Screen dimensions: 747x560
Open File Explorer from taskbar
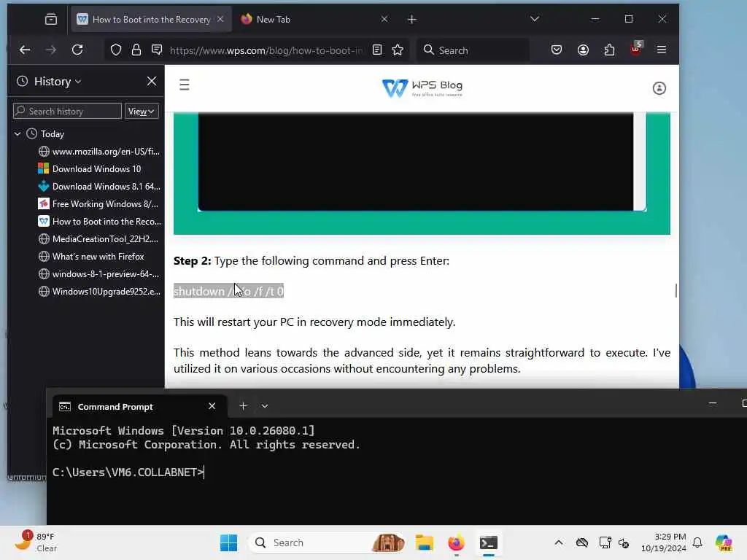pyautogui.click(x=424, y=542)
